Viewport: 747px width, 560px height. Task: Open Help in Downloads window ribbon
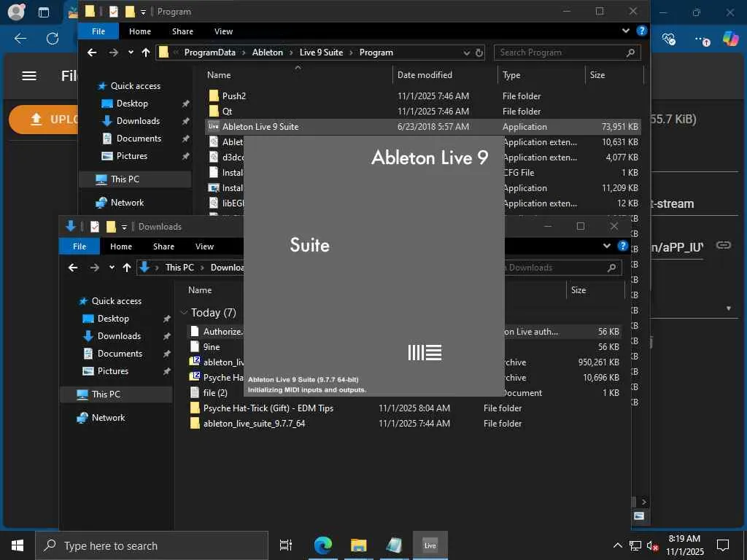(x=623, y=246)
